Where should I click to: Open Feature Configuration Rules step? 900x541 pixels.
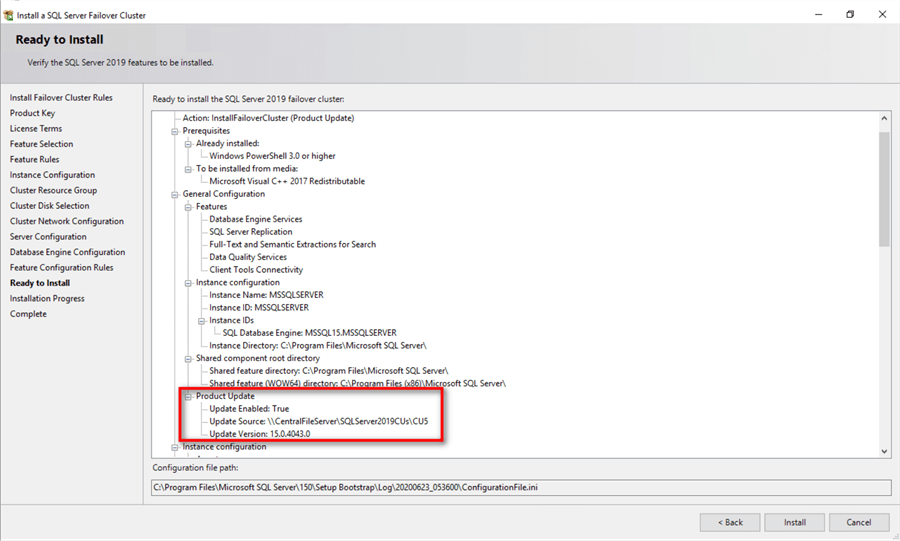click(61, 268)
